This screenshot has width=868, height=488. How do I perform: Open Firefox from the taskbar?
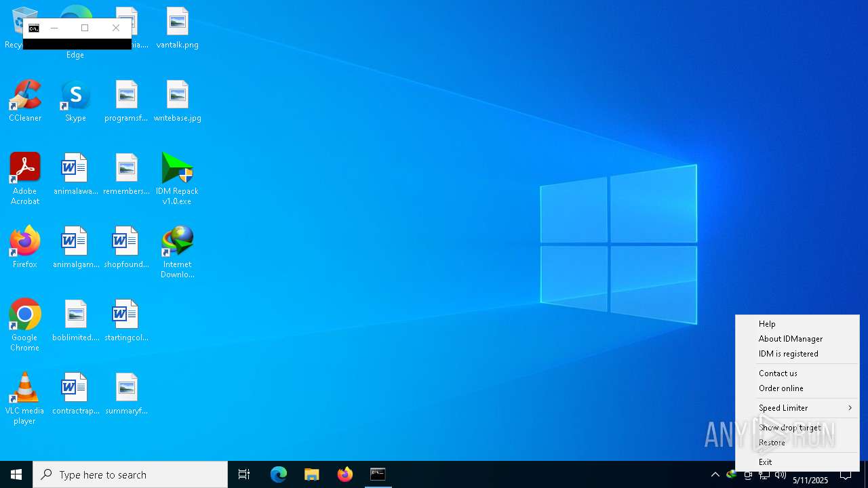[x=345, y=474]
